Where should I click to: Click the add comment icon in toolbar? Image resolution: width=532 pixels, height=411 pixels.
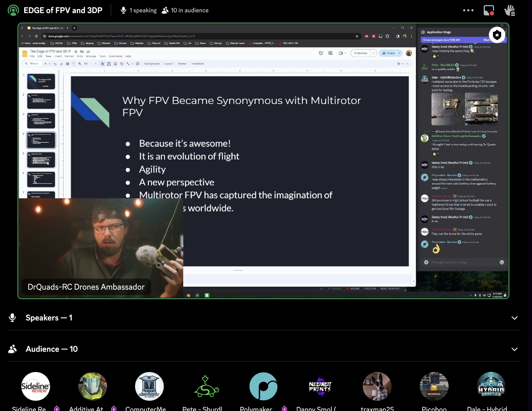coord(138,64)
